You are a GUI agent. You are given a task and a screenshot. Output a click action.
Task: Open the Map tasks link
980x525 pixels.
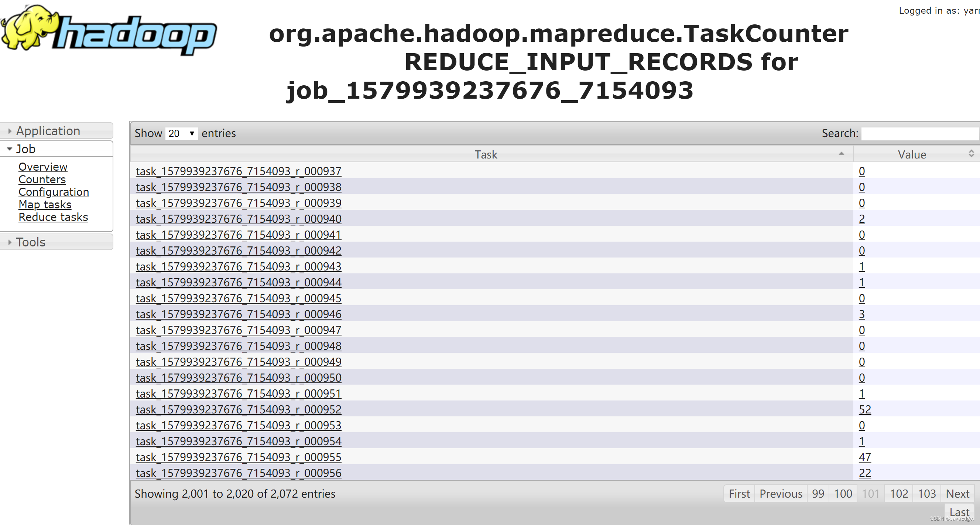tap(45, 204)
